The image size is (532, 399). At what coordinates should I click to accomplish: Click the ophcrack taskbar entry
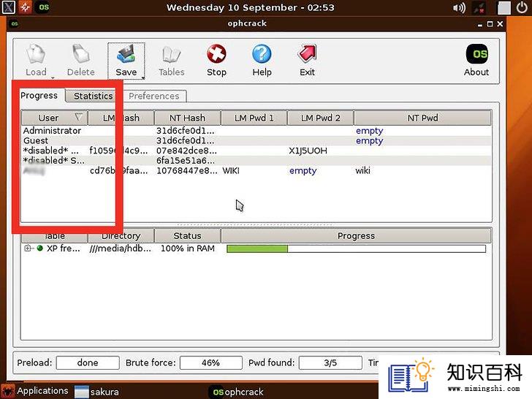[237, 392]
